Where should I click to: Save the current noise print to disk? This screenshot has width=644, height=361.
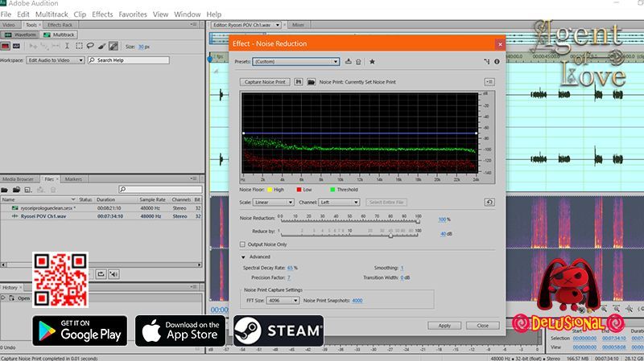[x=299, y=82]
